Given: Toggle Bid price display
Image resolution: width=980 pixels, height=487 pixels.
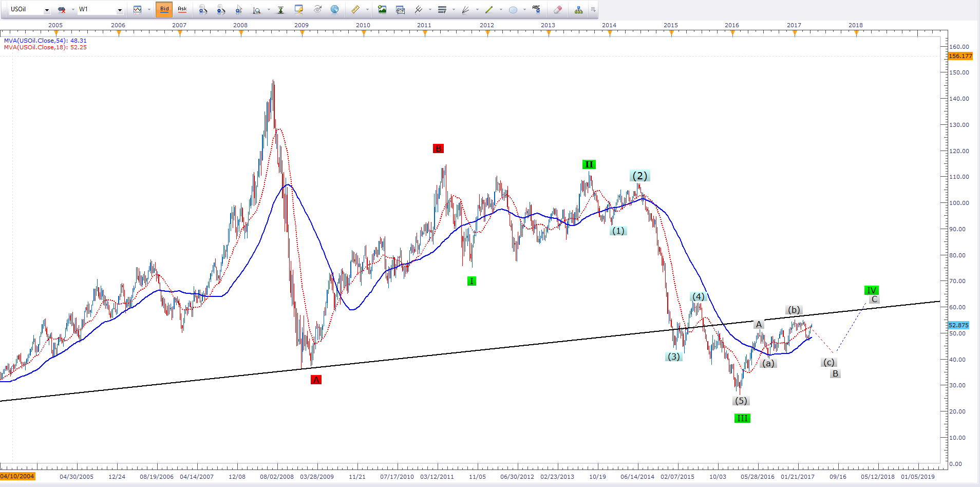Looking at the screenshot, I should 164,9.
